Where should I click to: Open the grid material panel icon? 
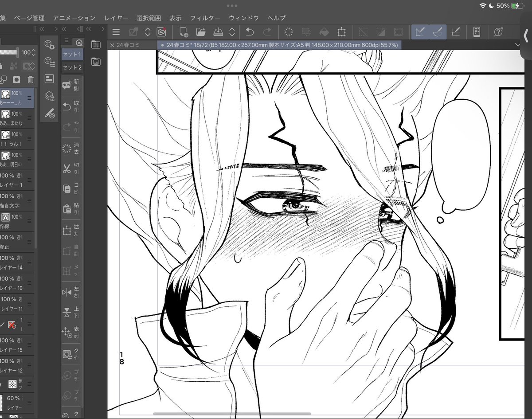coord(95,45)
